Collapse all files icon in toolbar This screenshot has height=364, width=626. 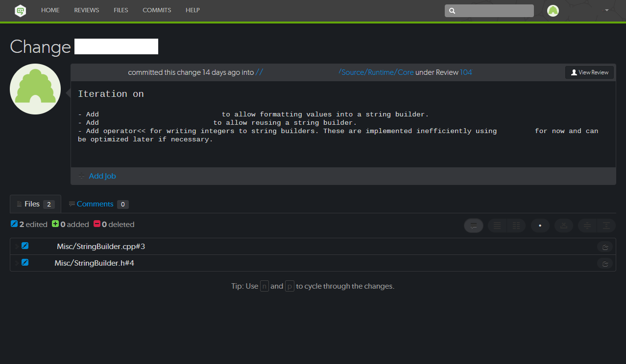click(587, 226)
